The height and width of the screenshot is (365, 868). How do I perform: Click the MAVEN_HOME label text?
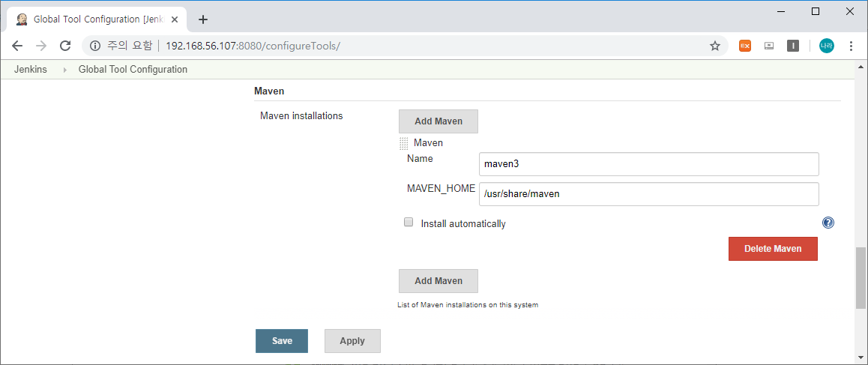pos(441,188)
